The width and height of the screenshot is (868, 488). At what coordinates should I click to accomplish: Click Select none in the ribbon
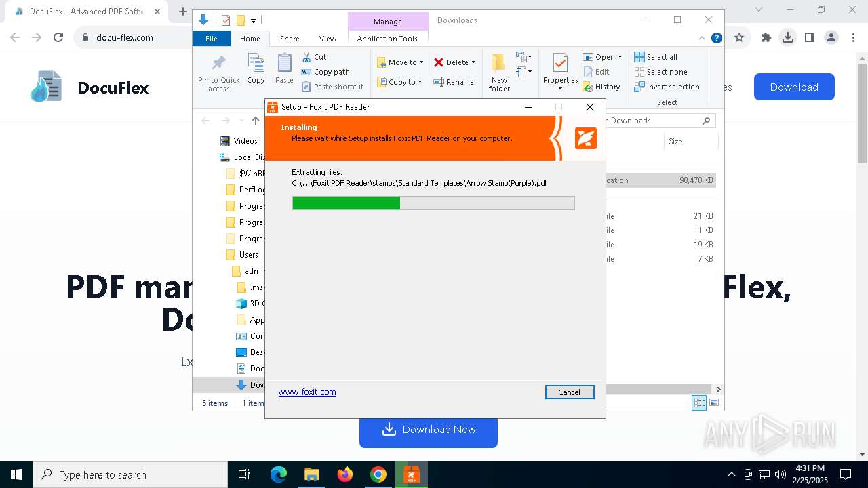660,72
